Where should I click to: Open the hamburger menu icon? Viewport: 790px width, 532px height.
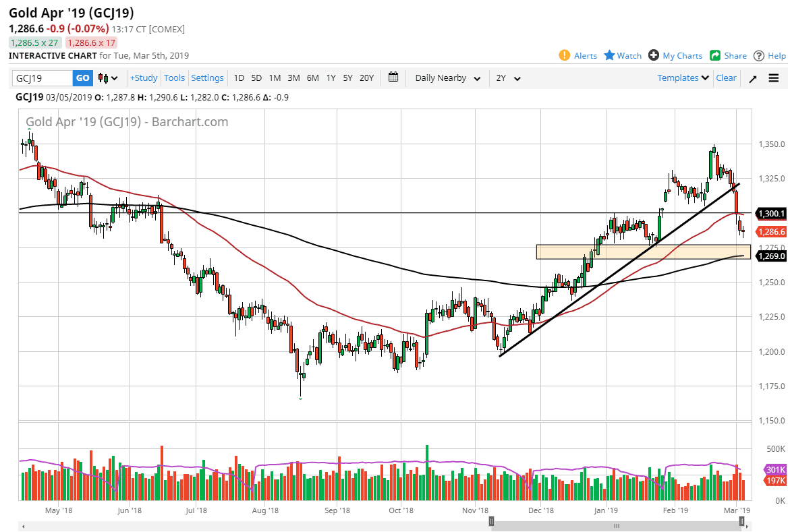[773, 78]
